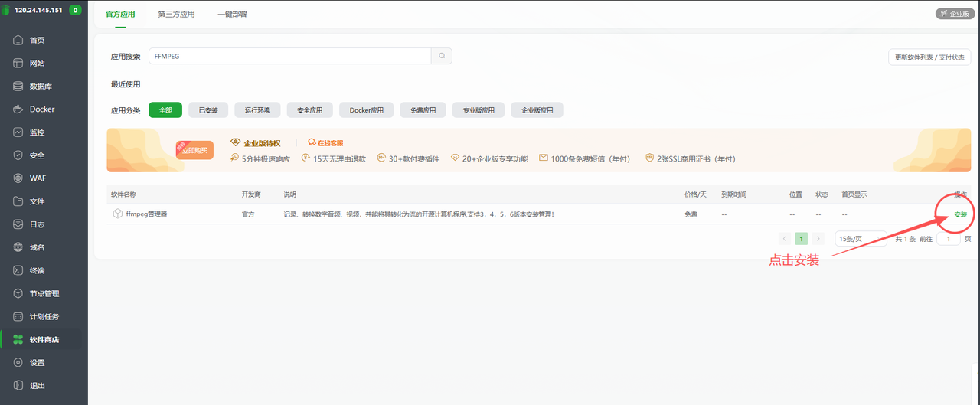Click the 安装 link for ffmpeg管理器

(960, 214)
